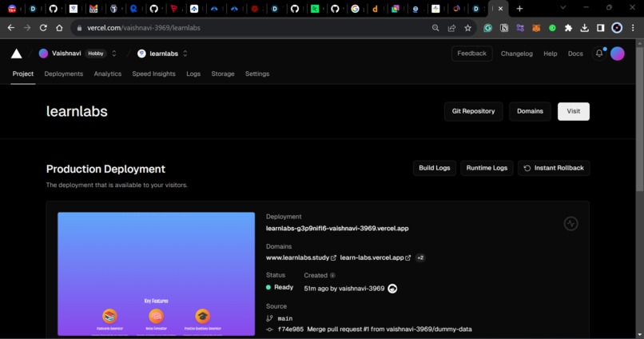The height and width of the screenshot is (339, 644).
Task: Click the Hobby plan badge
Action: (x=96, y=54)
